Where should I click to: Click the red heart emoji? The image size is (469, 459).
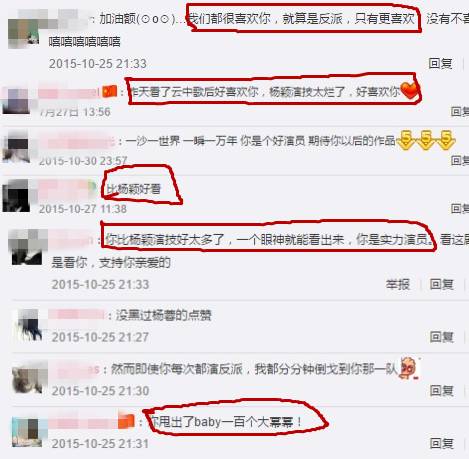409,91
